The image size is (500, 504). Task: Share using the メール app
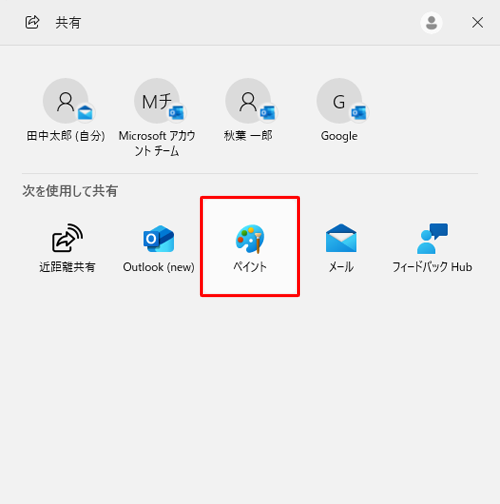click(x=341, y=247)
